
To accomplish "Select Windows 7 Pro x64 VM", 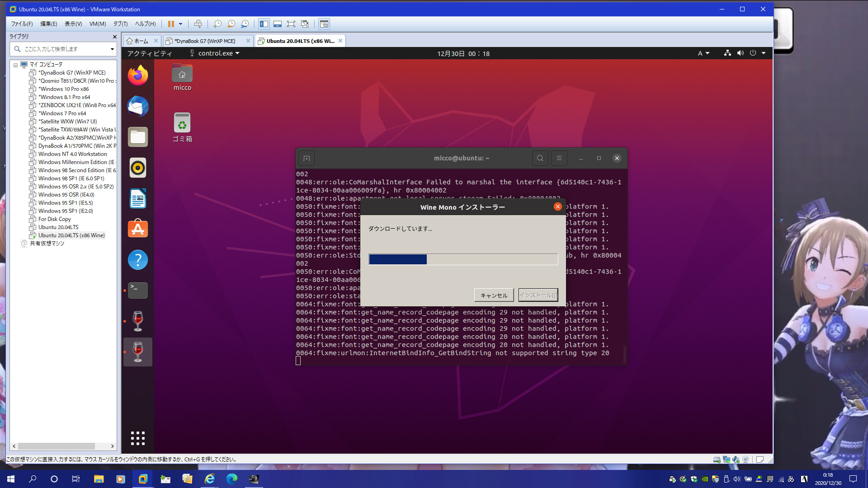I will [62, 113].
